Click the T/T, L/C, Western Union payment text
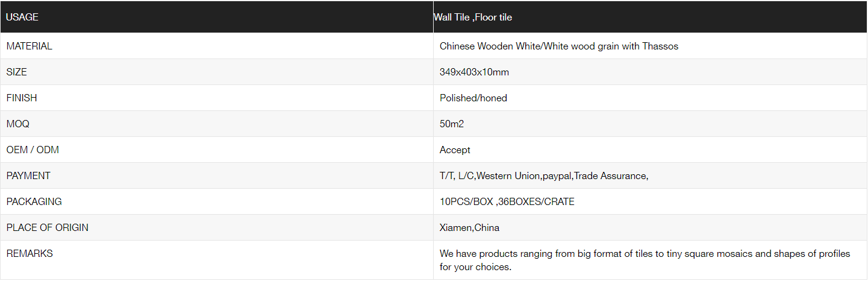 click(543, 176)
